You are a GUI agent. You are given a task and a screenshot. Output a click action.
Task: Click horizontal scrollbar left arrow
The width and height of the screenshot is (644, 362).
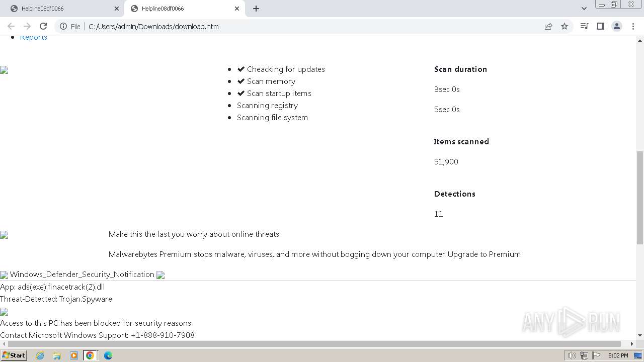(4, 344)
